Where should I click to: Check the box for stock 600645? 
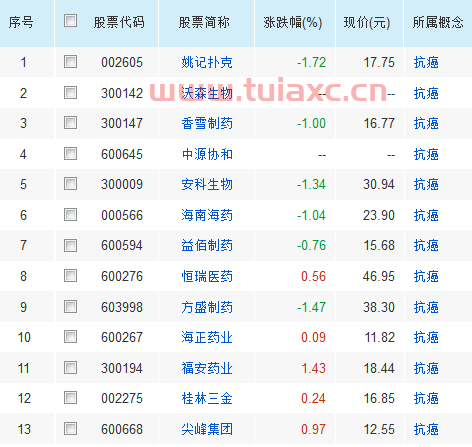click(x=70, y=154)
